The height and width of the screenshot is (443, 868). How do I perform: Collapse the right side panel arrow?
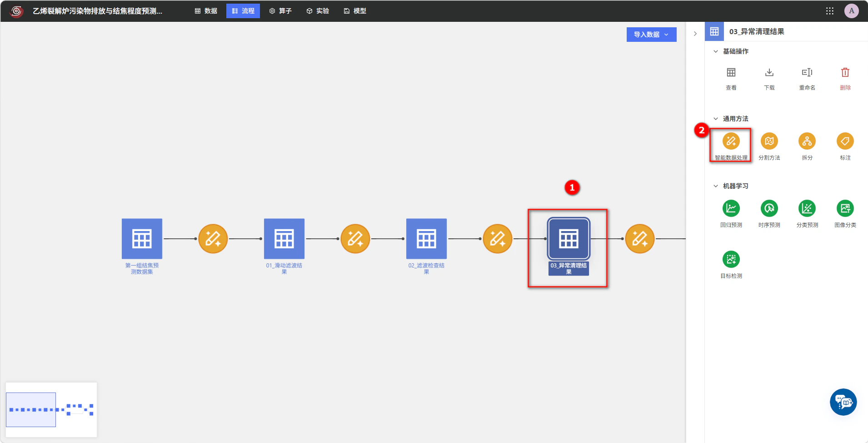[x=695, y=34]
